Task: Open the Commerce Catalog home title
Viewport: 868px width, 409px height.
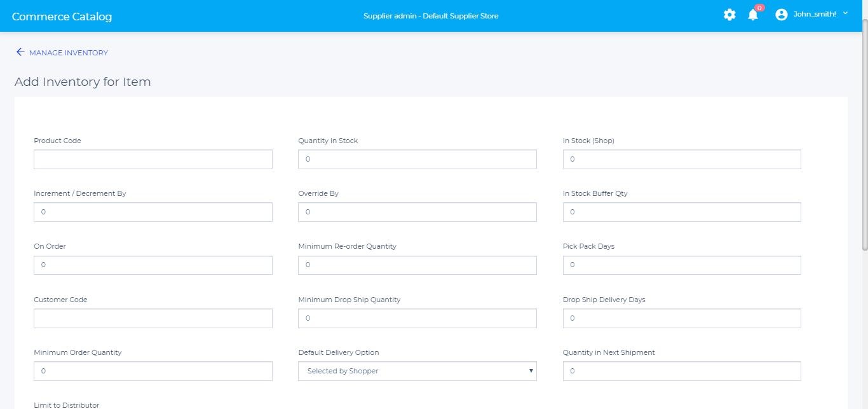Action: tap(62, 17)
